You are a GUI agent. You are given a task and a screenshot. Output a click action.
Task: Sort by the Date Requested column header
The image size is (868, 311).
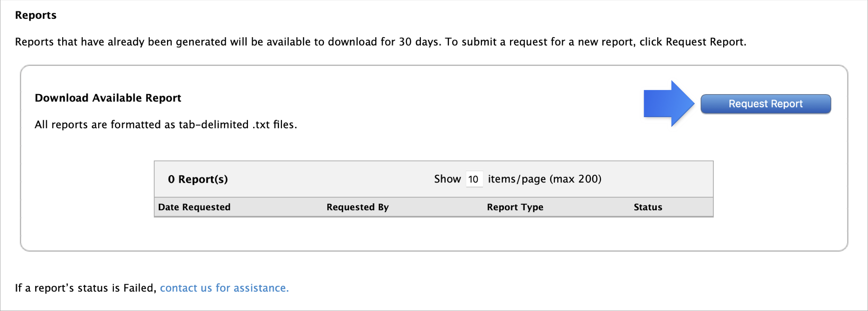194,207
